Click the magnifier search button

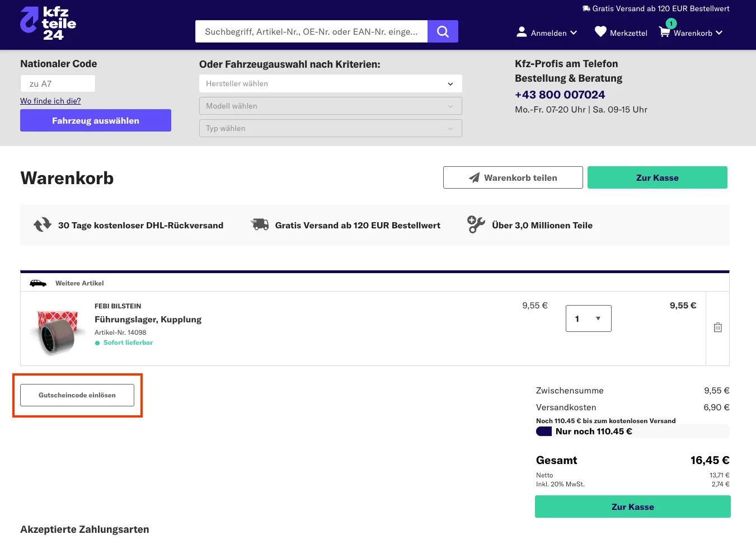tap(443, 31)
